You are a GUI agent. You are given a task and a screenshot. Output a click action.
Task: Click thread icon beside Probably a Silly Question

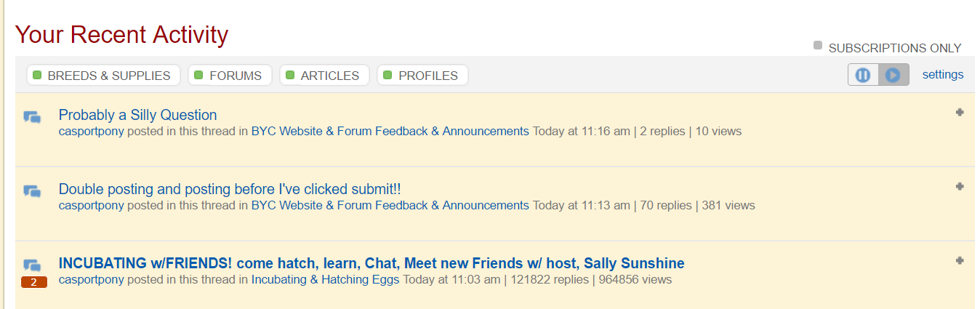click(32, 117)
